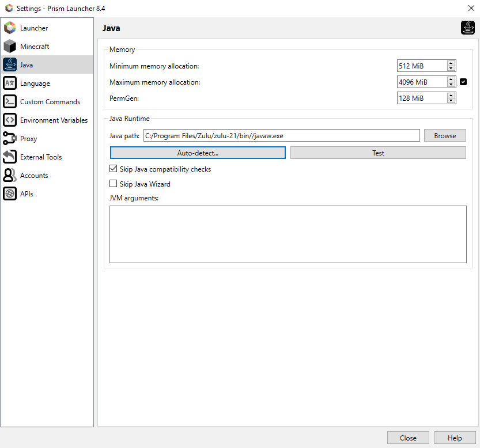Open Proxy settings page
This screenshot has height=448, width=480.
click(x=47, y=138)
